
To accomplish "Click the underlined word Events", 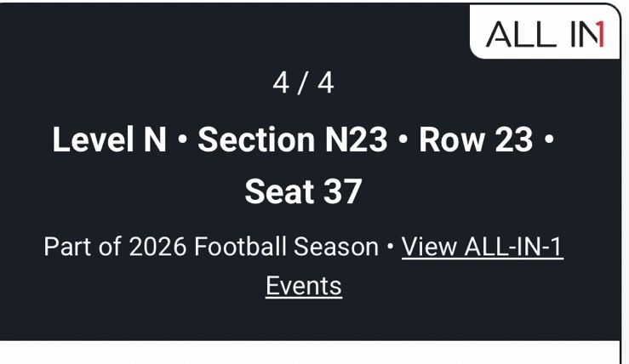I will [x=304, y=286].
